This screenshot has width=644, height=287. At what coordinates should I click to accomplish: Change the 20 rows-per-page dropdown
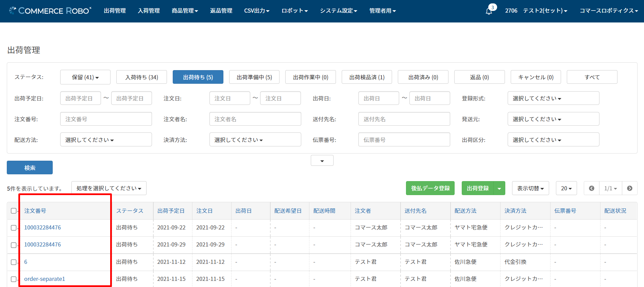point(566,188)
